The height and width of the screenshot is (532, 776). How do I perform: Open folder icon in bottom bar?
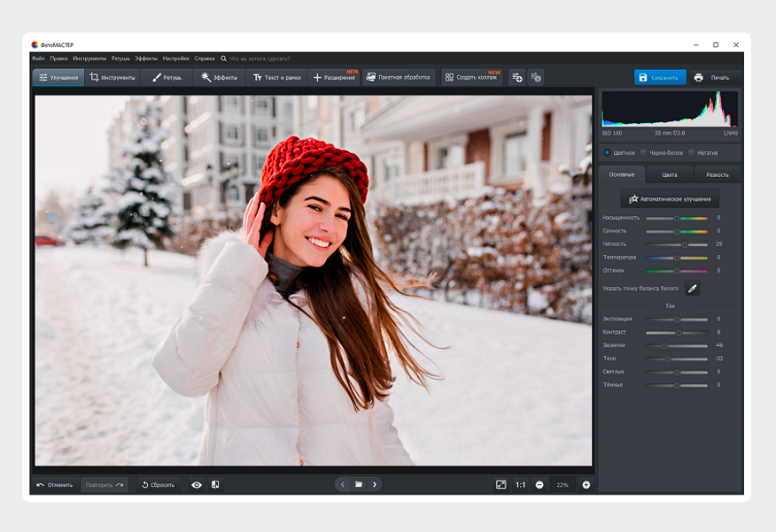tap(359, 484)
